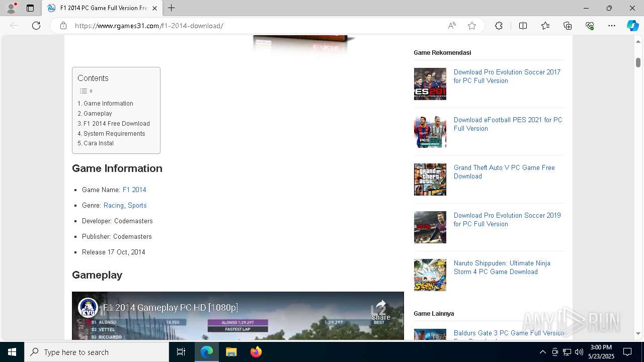Open the Favorites list
Screen dimensions: 644x362
pos(545,26)
